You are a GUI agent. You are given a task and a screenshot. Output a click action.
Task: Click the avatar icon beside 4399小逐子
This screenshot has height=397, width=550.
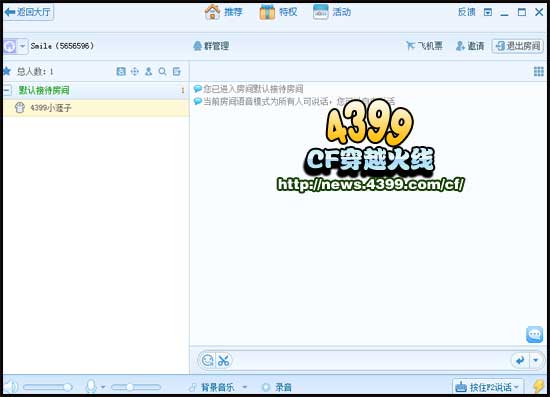coord(20,108)
